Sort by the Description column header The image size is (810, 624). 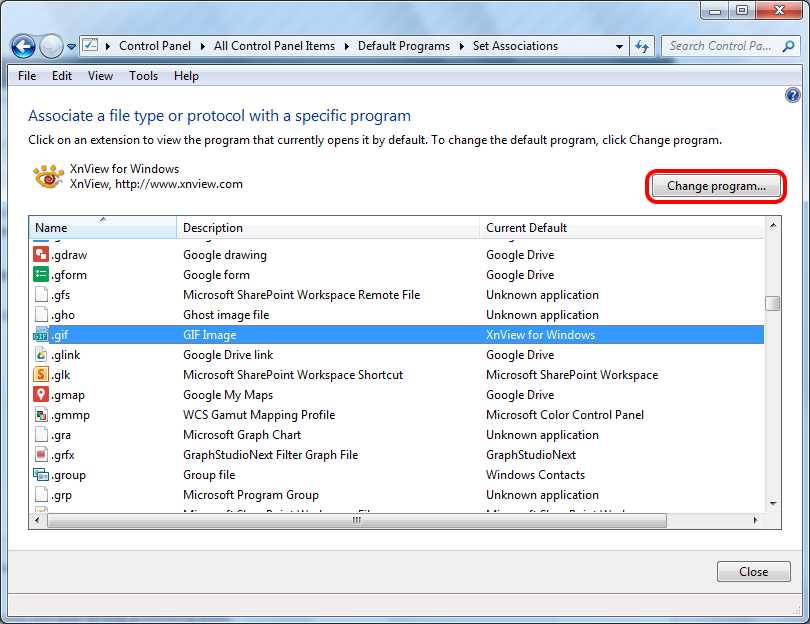328,228
